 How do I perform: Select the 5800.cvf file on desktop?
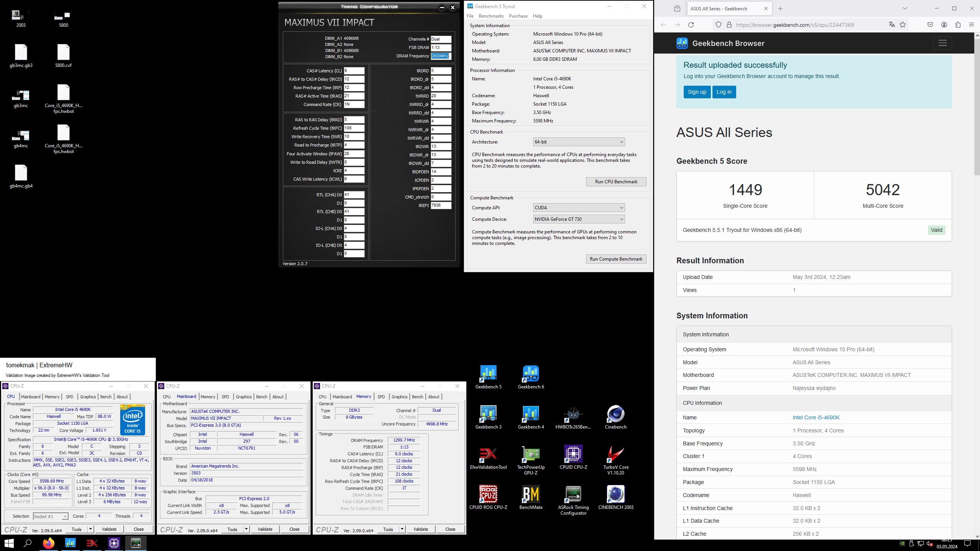pos(63,56)
